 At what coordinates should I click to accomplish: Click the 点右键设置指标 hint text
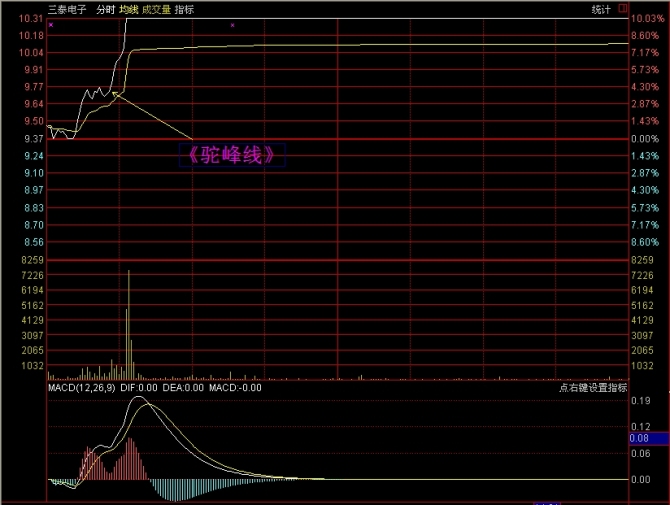(x=592, y=388)
